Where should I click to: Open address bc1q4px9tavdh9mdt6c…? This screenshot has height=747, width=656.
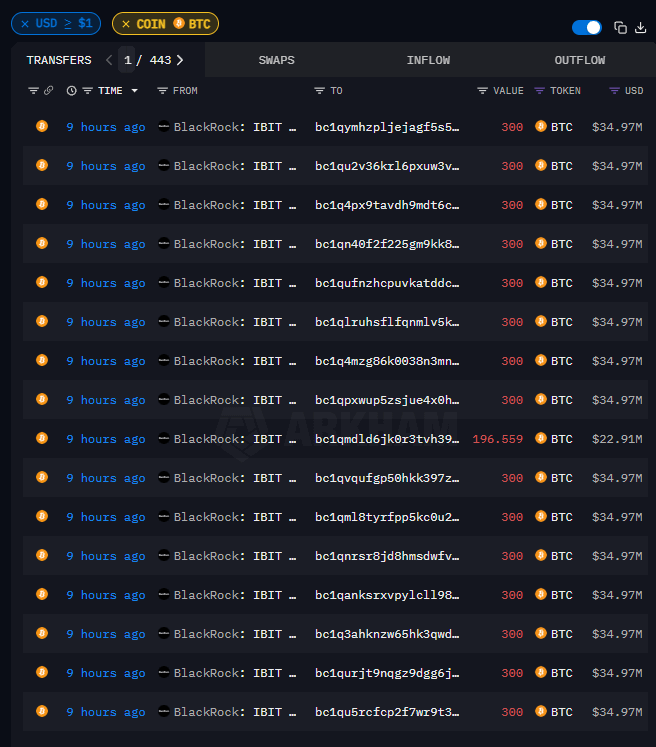387,205
